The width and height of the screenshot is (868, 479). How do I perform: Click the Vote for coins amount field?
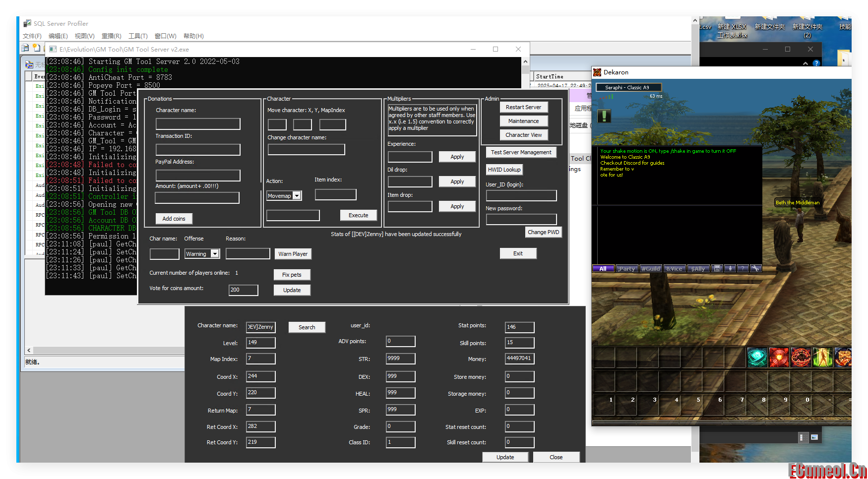(243, 290)
